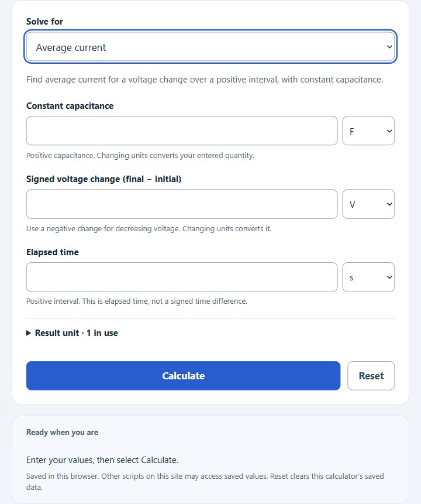Click the Ready when you are heading
Screen dimensions: 421x504
(63, 433)
